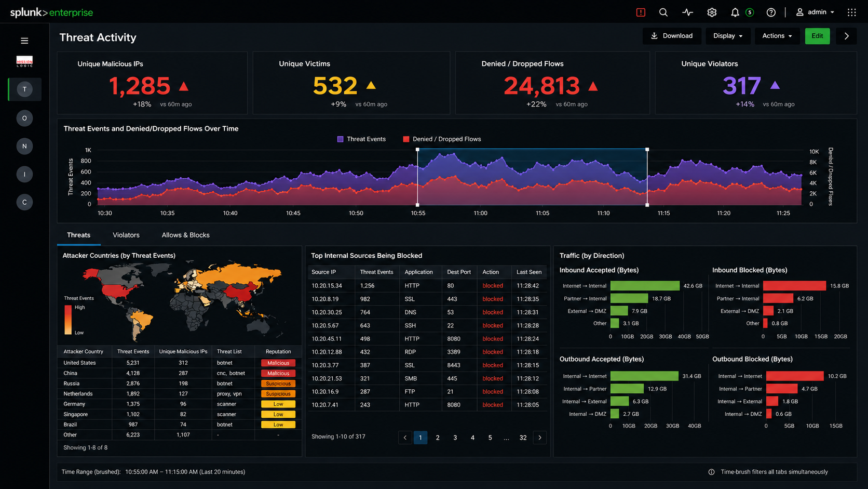Sort by Threat Events column in blocked sources
The width and height of the screenshot is (868, 489).
[376, 272]
